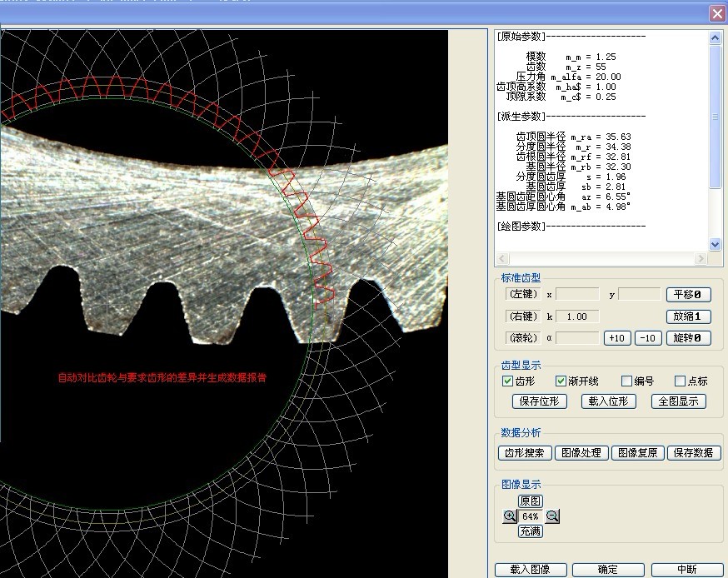Click the (右键) label button
The height and width of the screenshot is (578, 728).
(523, 316)
